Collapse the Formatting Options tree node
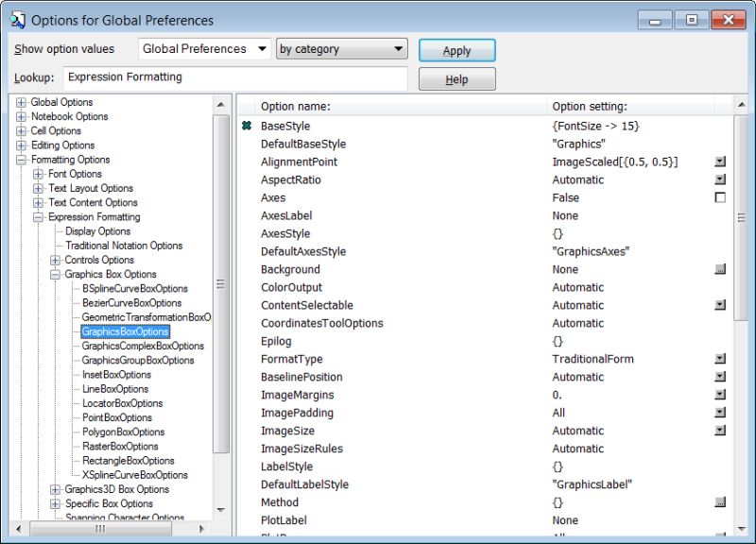This screenshot has height=544, width=756. [x=21, y=159]
